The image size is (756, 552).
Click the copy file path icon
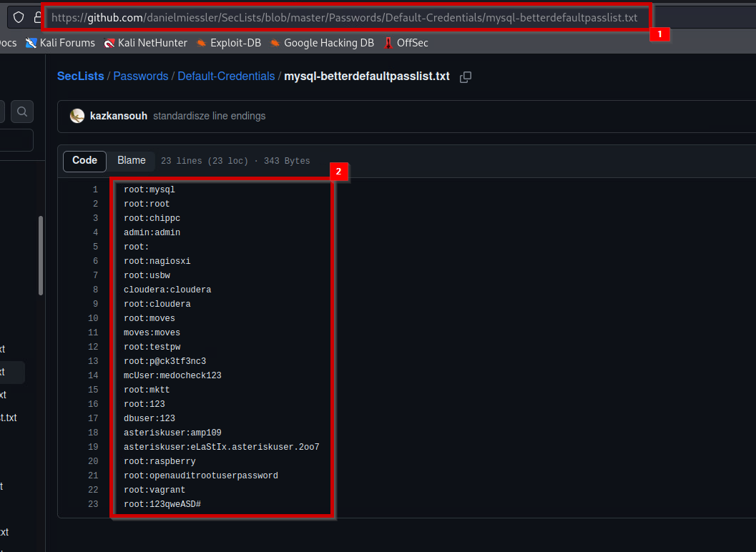pyautogui.click(x=466, y=77)
